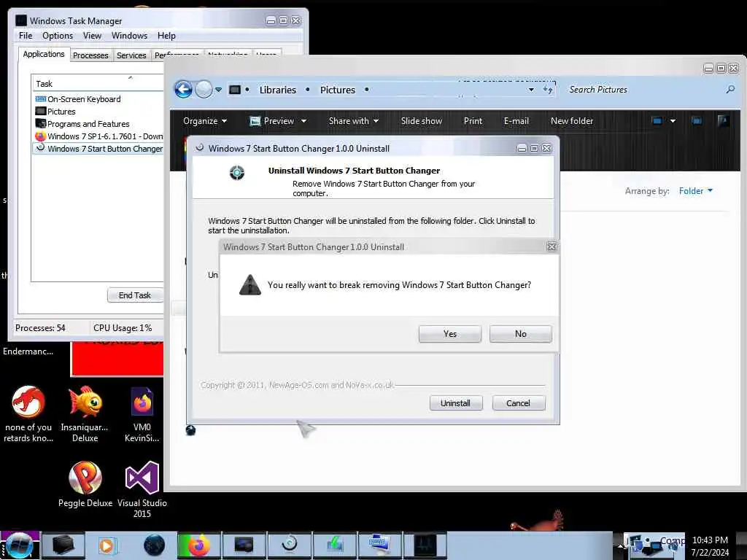747x560 pixels.
Task: Select Programs and Features task row
Action: [x=98, y=124]
